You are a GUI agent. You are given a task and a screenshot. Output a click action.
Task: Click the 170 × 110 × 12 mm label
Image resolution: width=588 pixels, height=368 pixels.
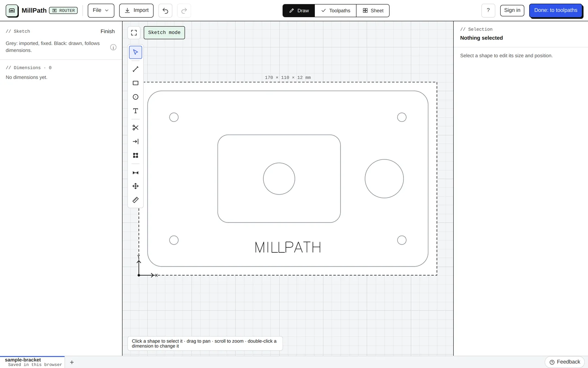[288, 77]
